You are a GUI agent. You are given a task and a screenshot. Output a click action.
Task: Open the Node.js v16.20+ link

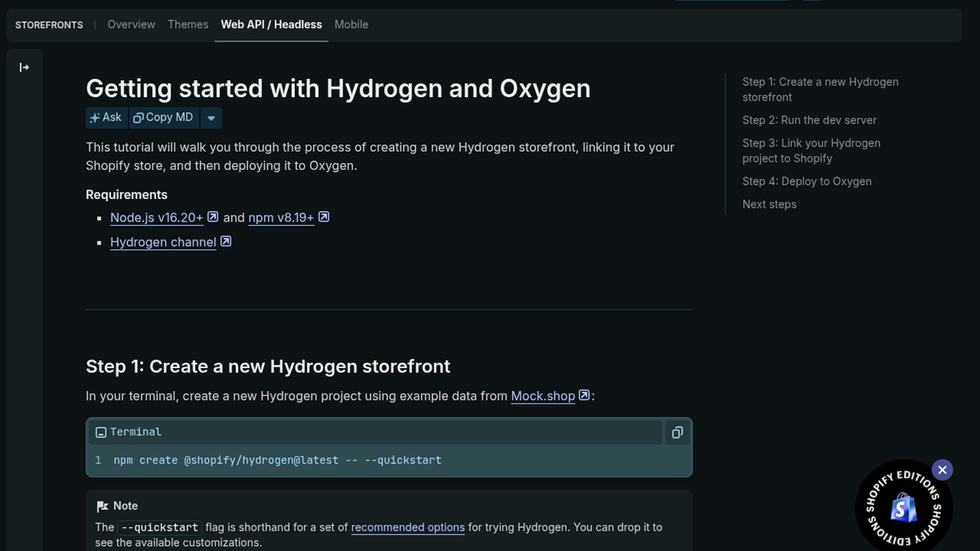(157, 218)
